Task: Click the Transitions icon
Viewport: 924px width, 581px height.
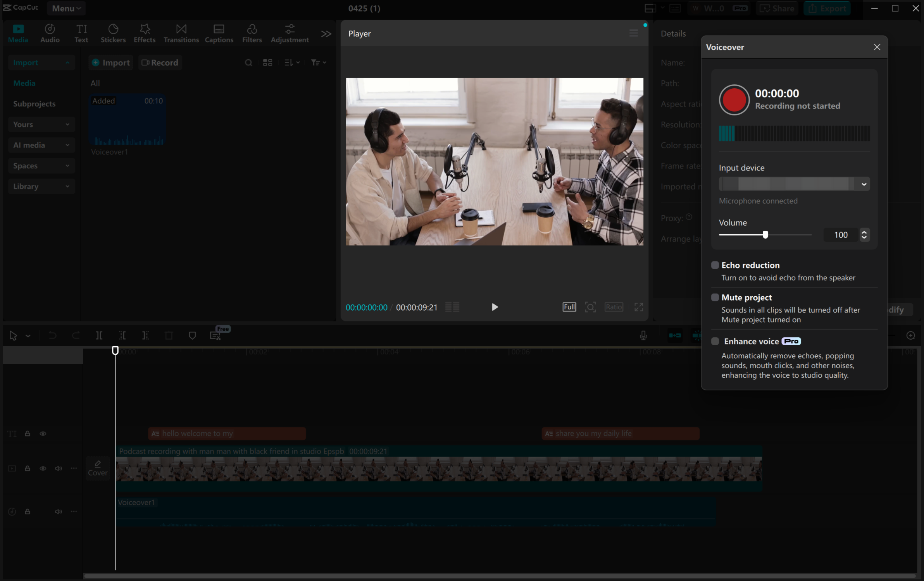Action: 181,33
